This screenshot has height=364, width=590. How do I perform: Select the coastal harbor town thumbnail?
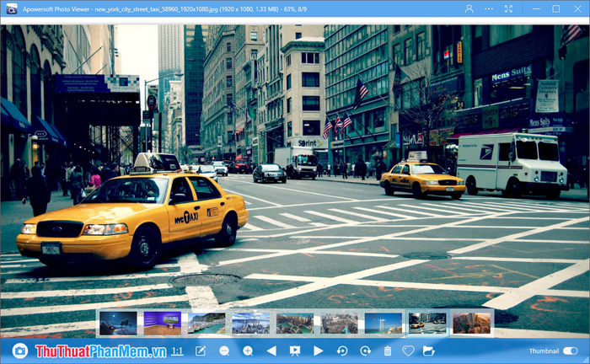(206, 323)
